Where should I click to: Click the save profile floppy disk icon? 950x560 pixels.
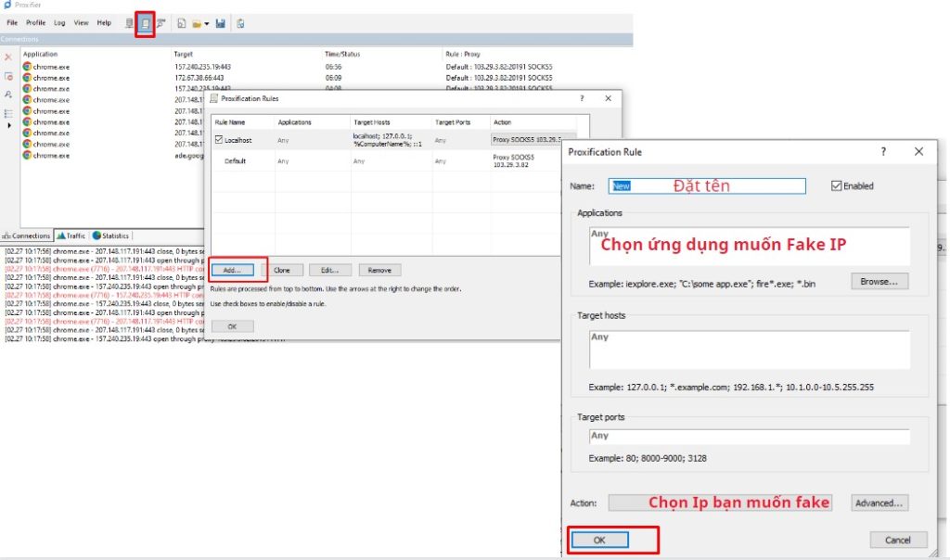coord(220,23)
